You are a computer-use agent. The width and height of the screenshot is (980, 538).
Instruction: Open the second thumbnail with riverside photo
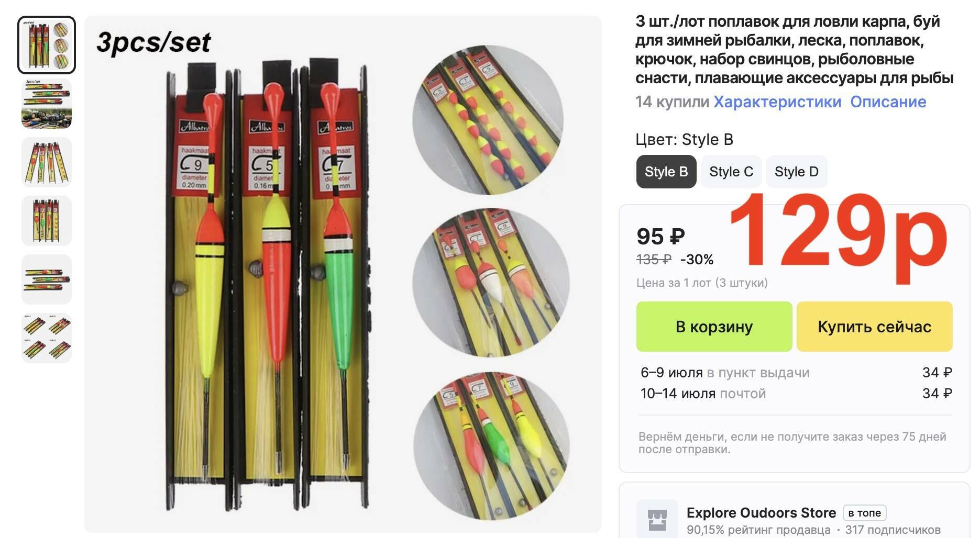pyautogui.click(x=47, y=104)
